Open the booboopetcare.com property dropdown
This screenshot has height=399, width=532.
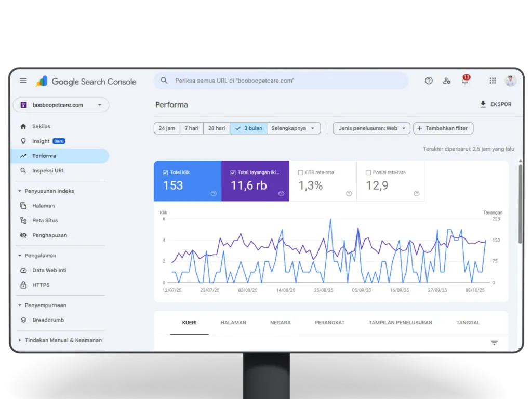pos(61,105)
